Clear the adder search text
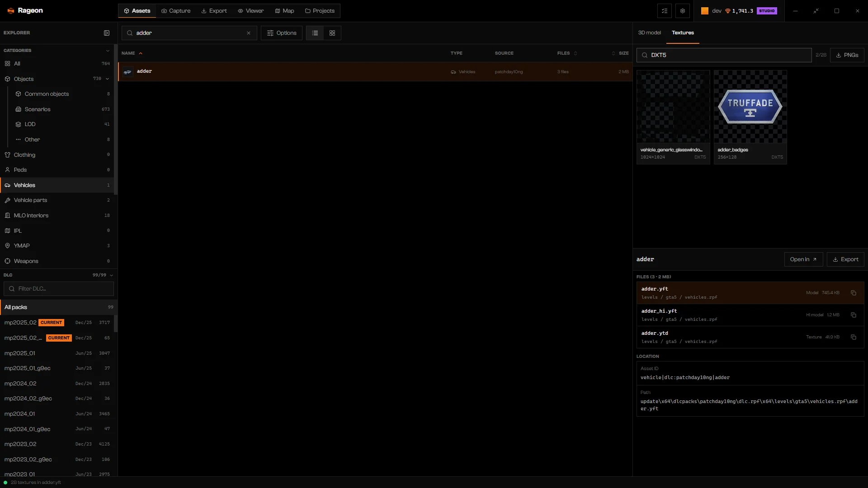 tap(249, 33)
